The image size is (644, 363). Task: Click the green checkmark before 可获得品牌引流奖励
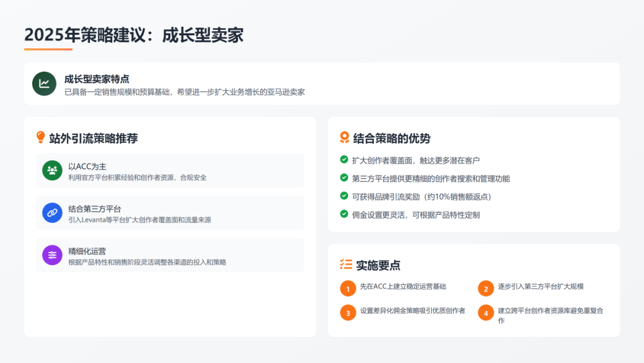click(344, 196)
